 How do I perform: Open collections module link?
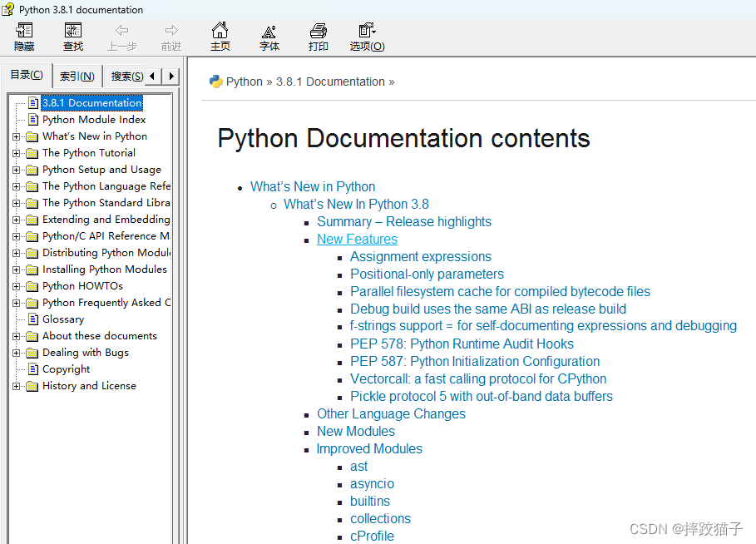380,518
